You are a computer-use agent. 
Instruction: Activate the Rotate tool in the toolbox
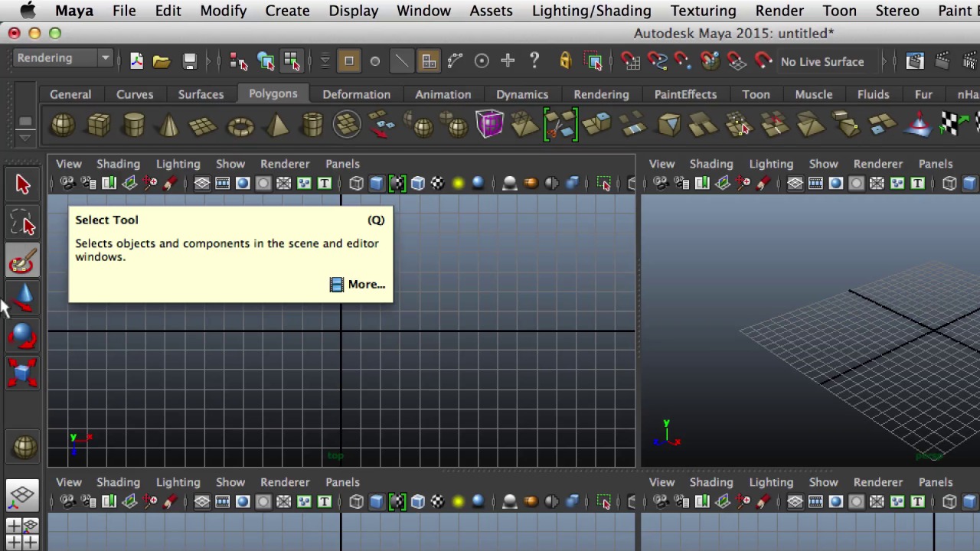22,337
